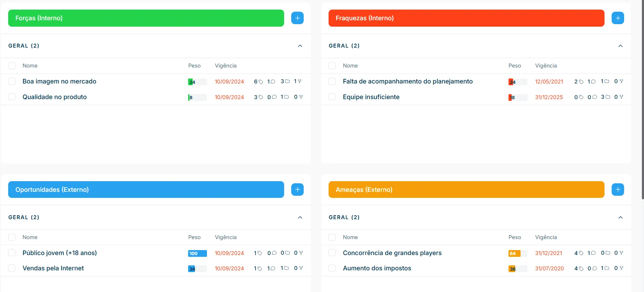Image resolution: width=644 pixels, height=292 pixels.
Task: Check the Qualidade no produto checkbox
Action: pos(12,97)
